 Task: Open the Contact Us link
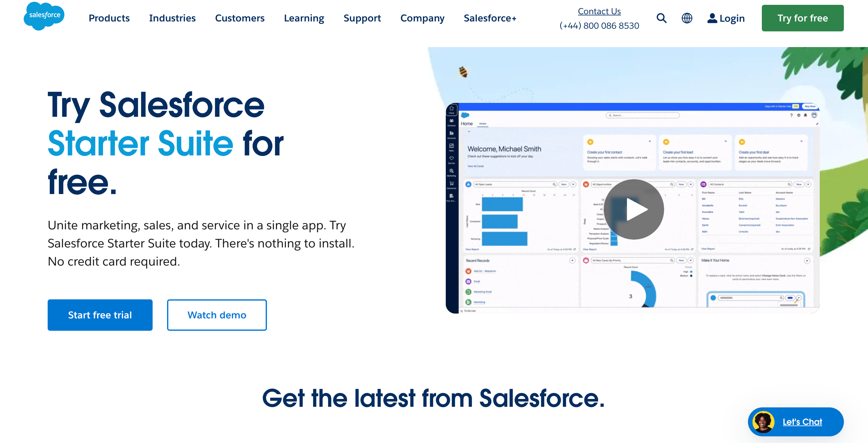click(x=599, y=11)
